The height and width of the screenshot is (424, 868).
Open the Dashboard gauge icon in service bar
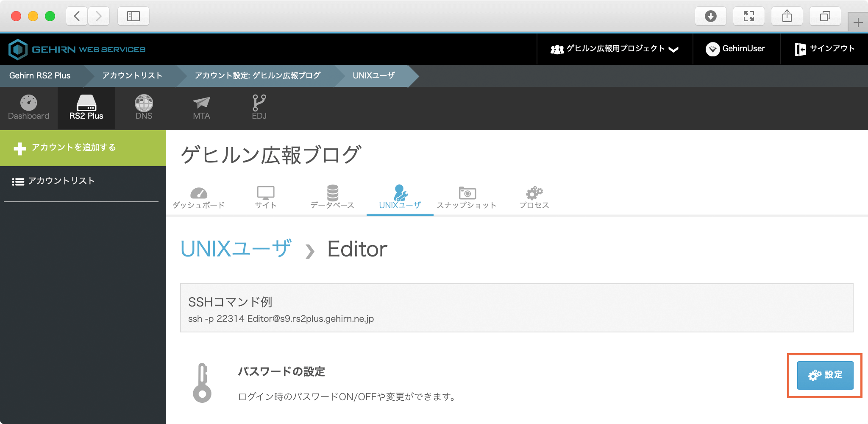click(28, 103)
